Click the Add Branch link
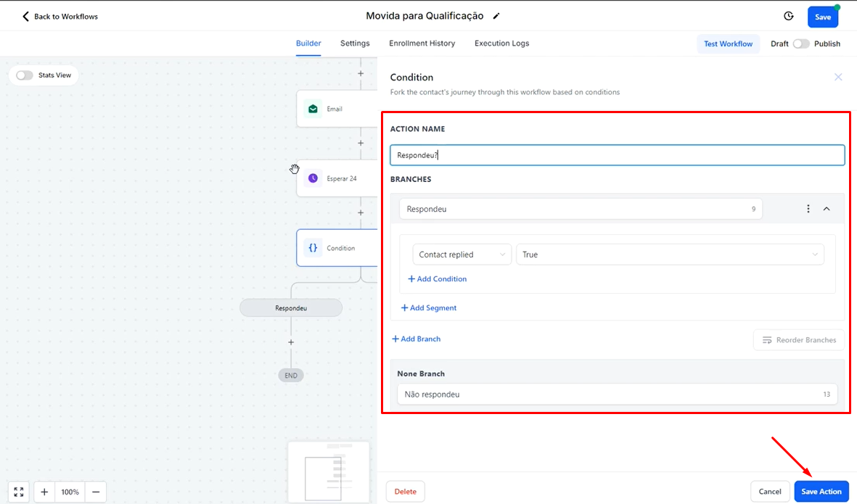 coord(417,339)
